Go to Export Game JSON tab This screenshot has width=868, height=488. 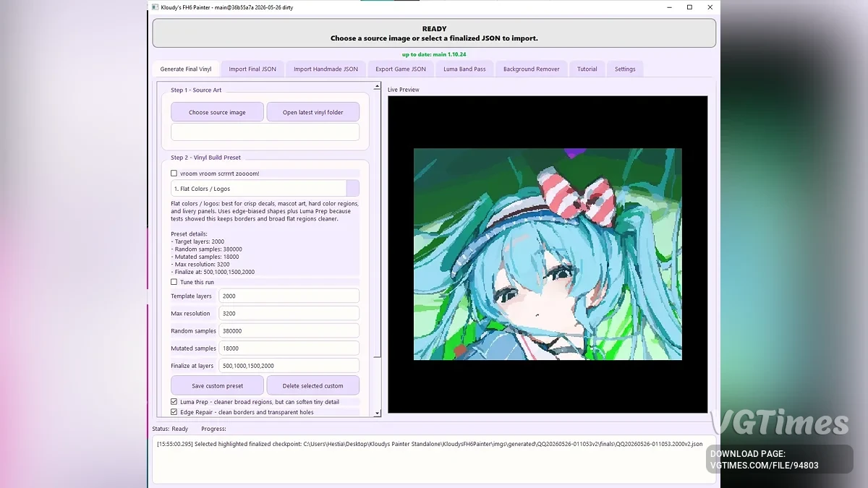coord(401,69)
